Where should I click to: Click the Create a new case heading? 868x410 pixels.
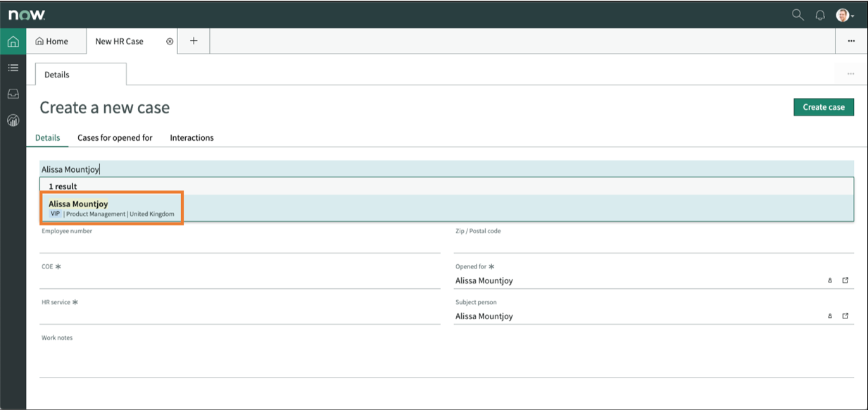click(104, 108)
